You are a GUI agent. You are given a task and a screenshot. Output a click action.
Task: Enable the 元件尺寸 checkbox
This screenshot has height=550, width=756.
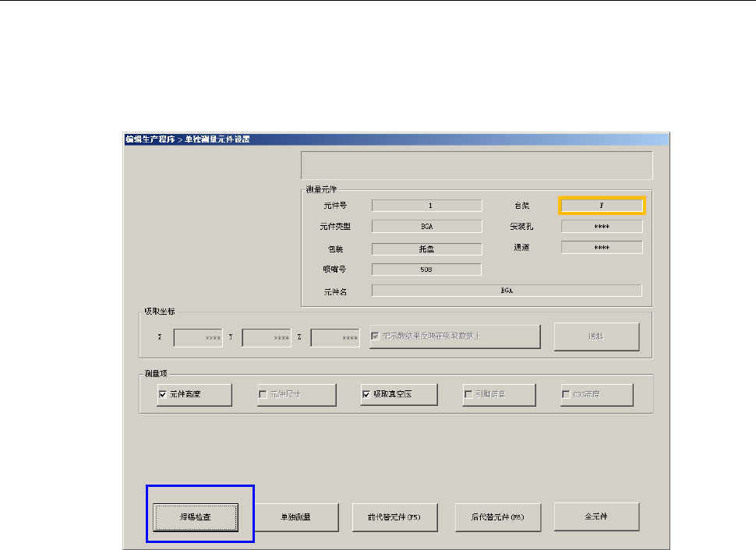pyautogui.click(x=263, y=395)
